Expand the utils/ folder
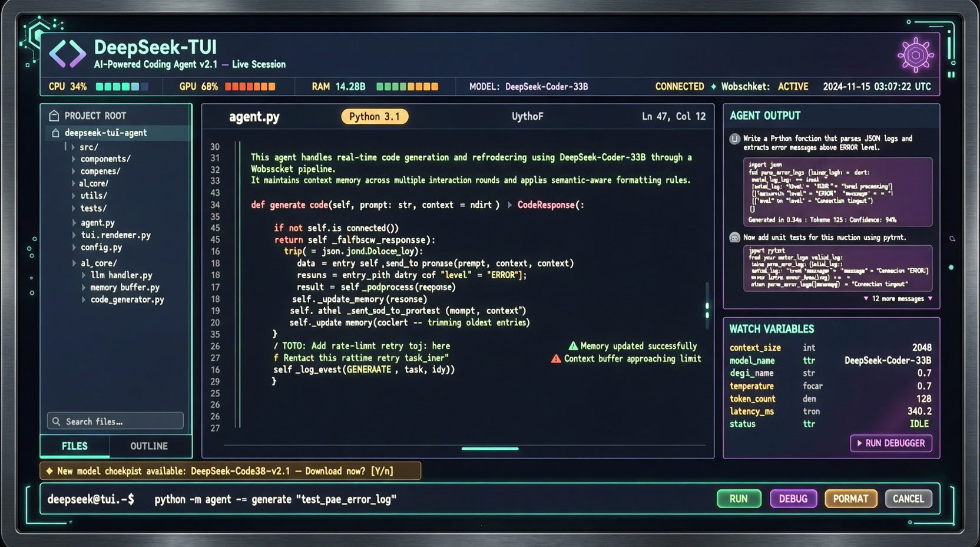 (x=74, y=196)
